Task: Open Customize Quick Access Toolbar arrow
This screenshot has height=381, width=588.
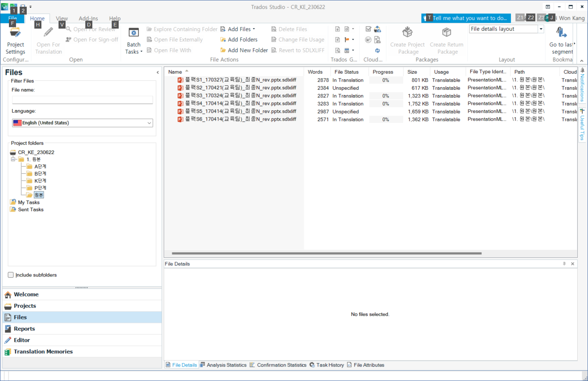Action: (30, 7)
